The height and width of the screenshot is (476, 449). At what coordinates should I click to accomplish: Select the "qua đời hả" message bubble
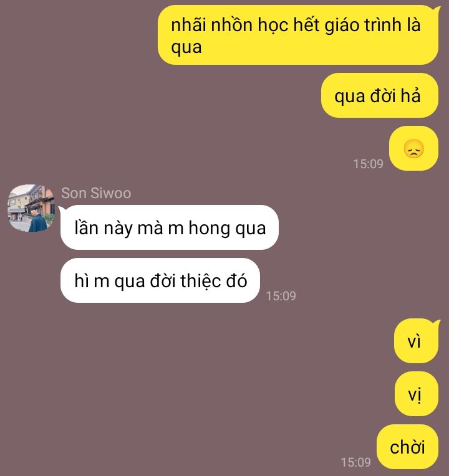coord(379,95)
